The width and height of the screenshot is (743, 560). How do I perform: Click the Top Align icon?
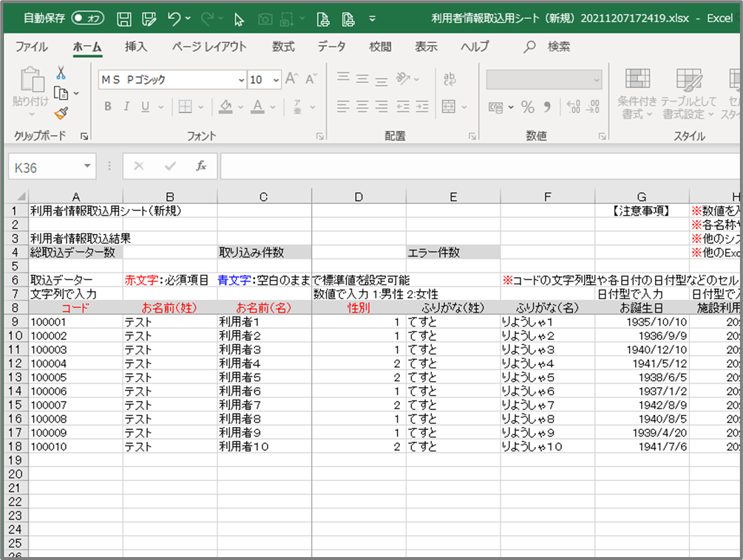[343, 78]
